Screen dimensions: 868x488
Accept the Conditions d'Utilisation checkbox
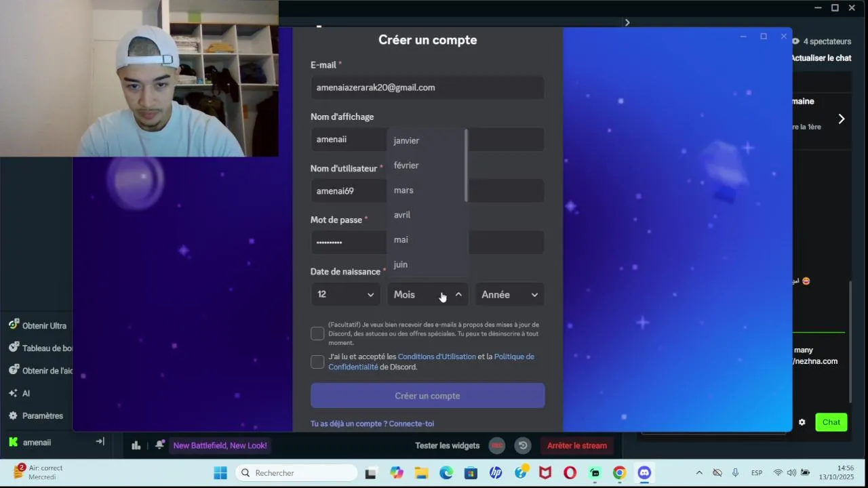coord(317,362)
